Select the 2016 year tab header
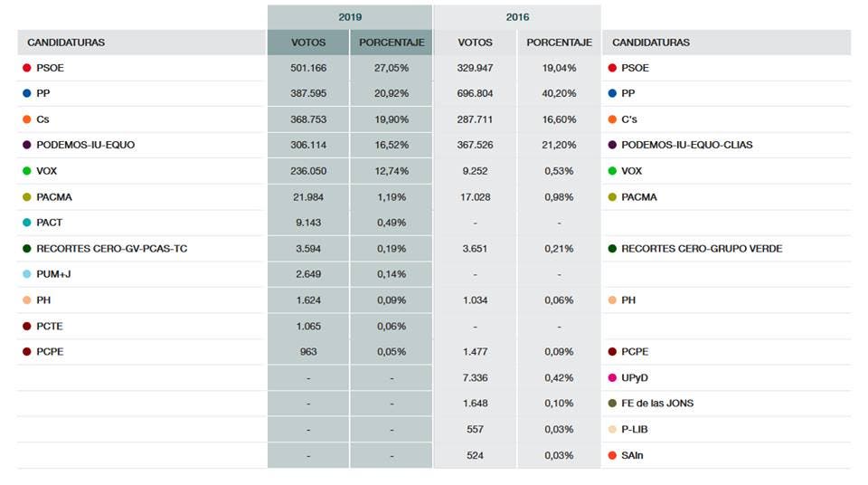868x485 pixels. click(x=517, y=17)
